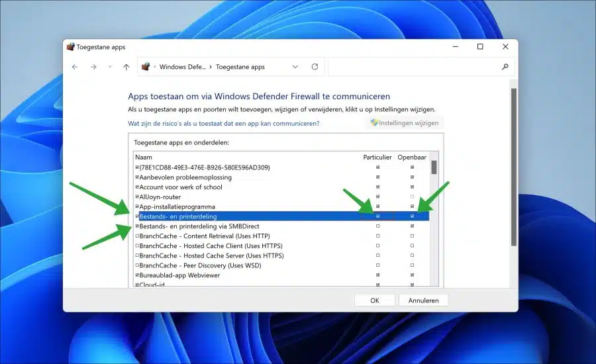The width and height of the screenshot is (596, 364).
Task: Enable checkbox before BranchCache - Content Retrieval
Action: pyautogui.click(x=137, y=236)
